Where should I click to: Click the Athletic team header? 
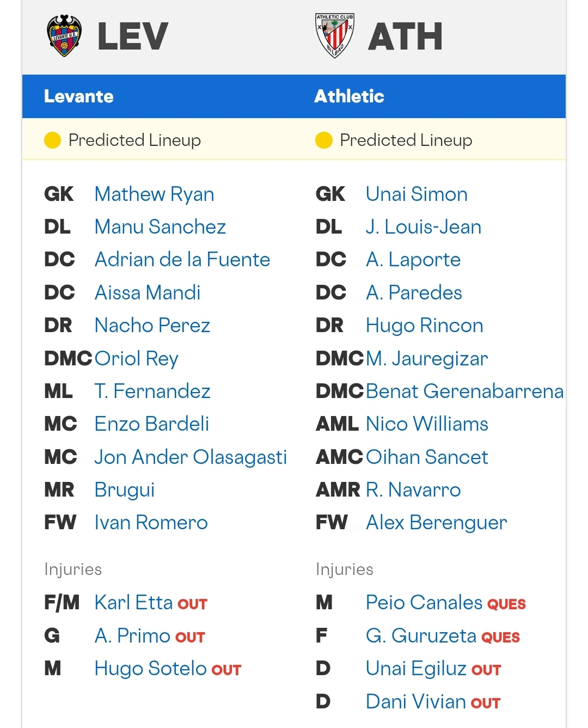point(349,96)
